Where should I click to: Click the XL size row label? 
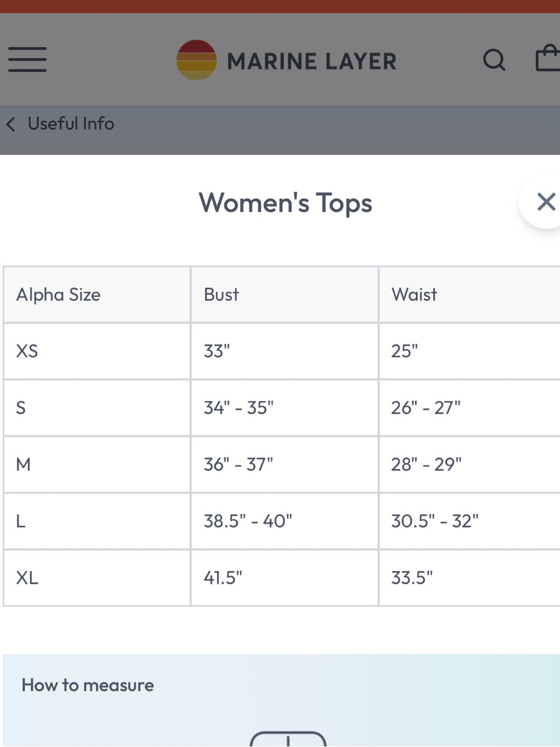[27, 578]
